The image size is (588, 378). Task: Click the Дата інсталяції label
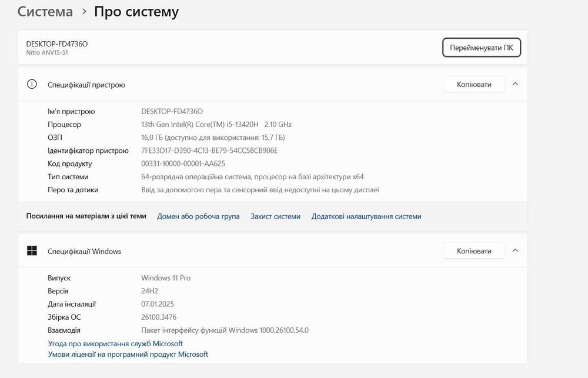(x=72, y=304)
